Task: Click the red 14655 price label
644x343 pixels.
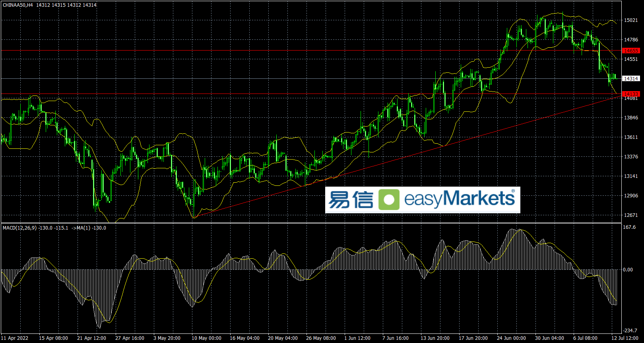Action: pyautogui.click(x=631, y=51)
